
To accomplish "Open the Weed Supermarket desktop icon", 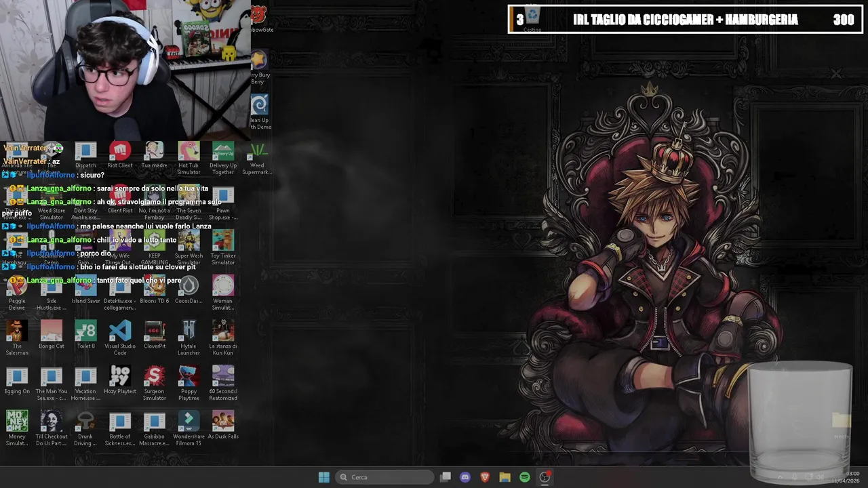I will [x=257, y=158].
